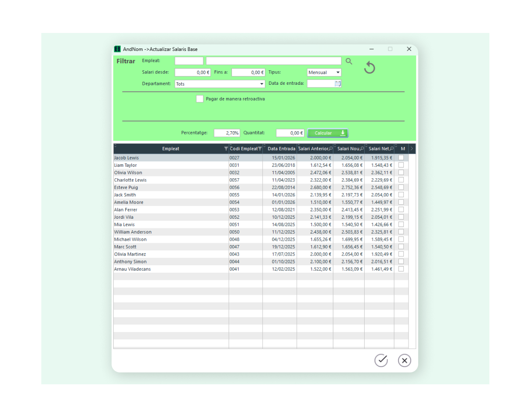Click search icon in Salari Anterior header
Viewport: 532px width, 408px height.
pos(330,149)
